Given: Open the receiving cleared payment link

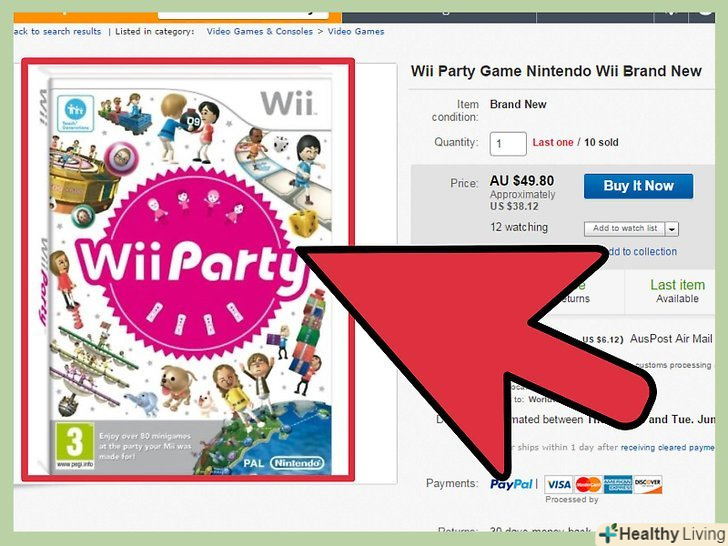Looking at the screenshot, I should [668, 448].
